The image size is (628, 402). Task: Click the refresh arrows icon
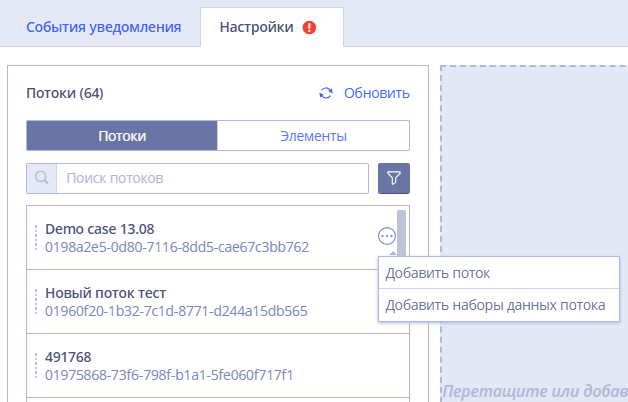326,93
